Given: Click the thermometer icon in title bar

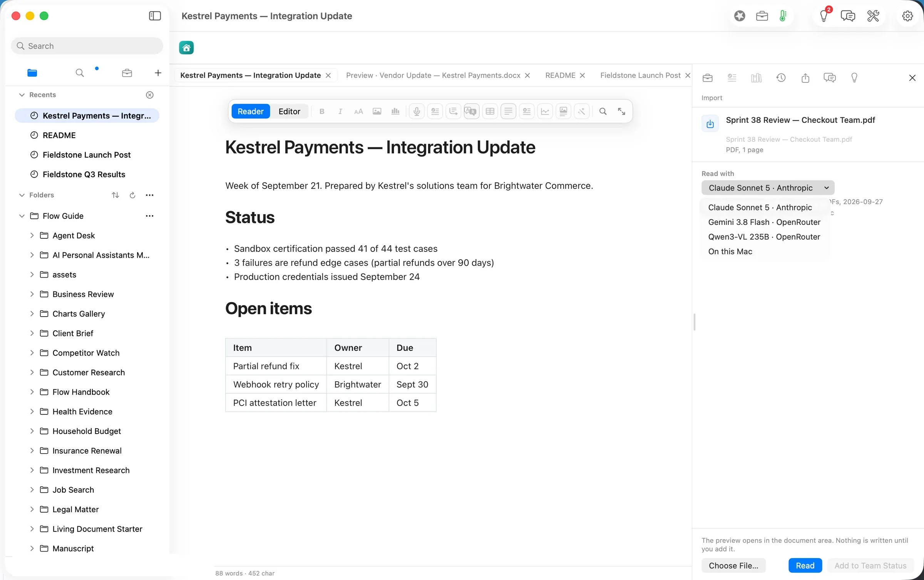Looking at the screenshot, I should tap(783, 16).
